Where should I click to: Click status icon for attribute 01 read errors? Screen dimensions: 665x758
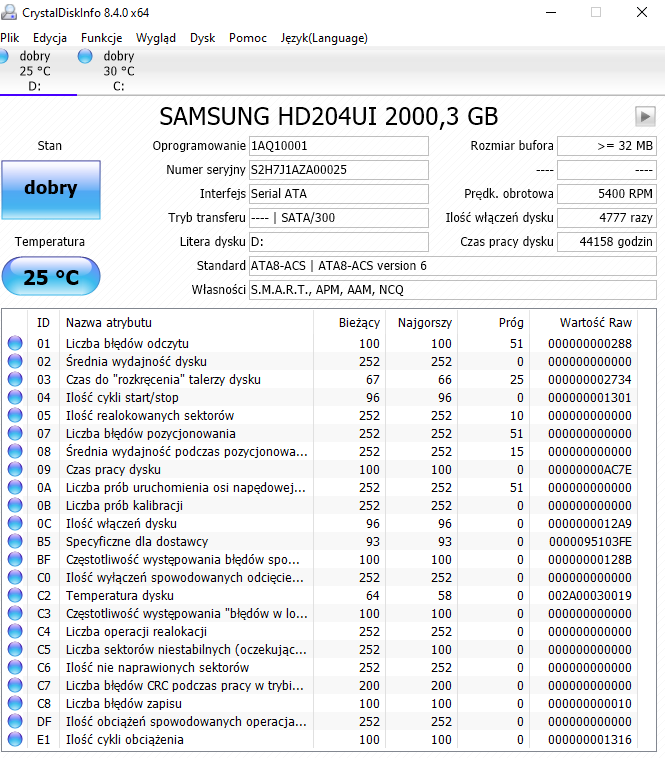[15, 343]
